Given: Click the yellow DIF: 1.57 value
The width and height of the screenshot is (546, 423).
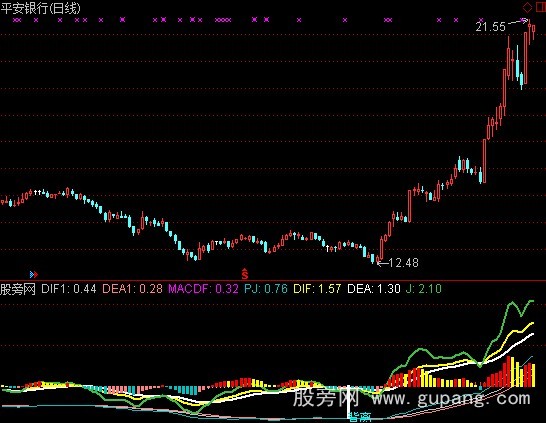Looking at the screenshot, I should click(317, 289).
